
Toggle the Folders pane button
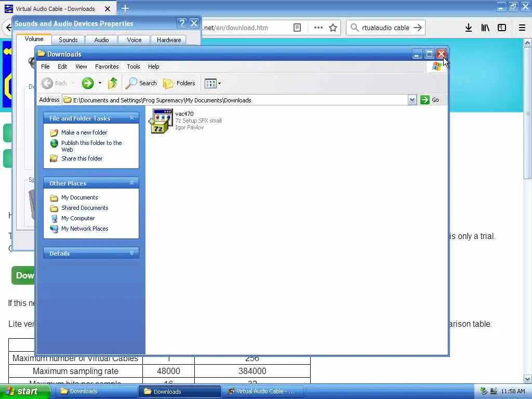tap(179, 83)
